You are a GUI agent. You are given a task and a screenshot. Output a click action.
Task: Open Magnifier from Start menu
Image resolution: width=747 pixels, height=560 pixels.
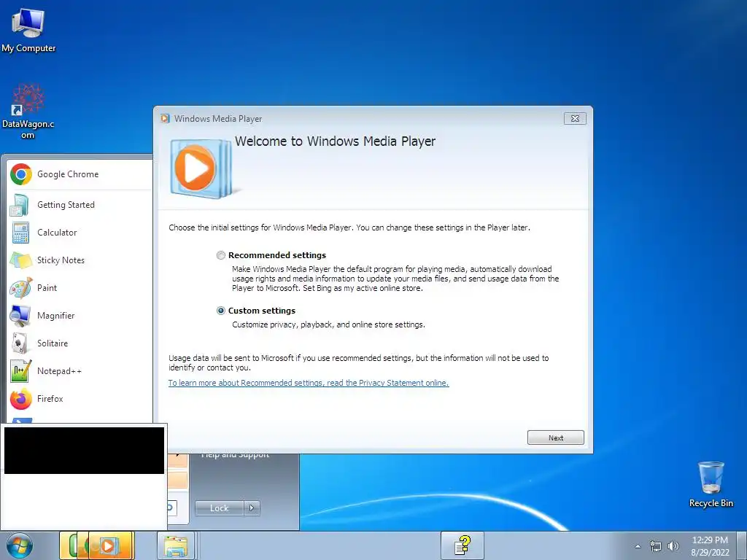(x=80, y=315)
